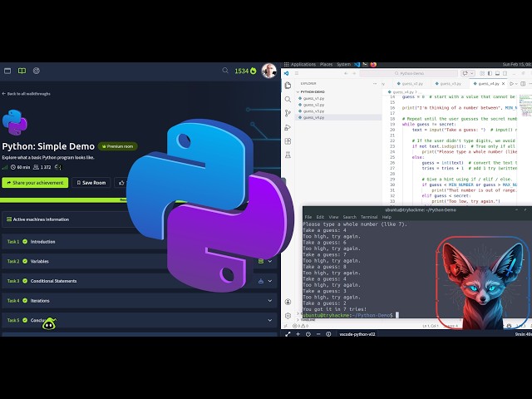This screenshot has width=532, height=399.
Task: Click the VS Code code minimap
Action: click(525, 106)
